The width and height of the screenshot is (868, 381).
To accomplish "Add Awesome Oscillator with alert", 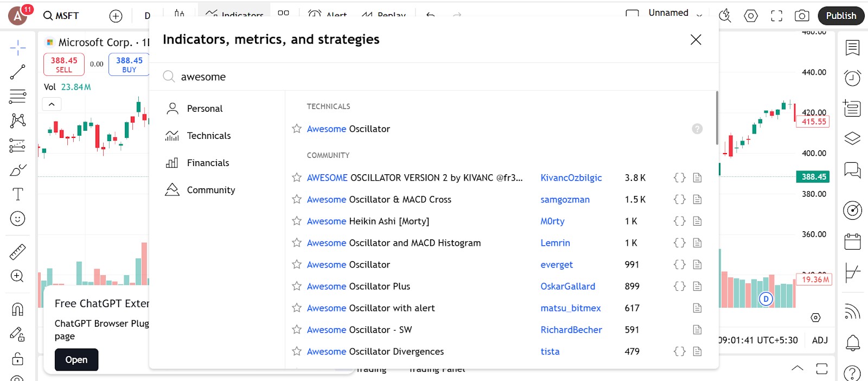I will click(371, 308).
